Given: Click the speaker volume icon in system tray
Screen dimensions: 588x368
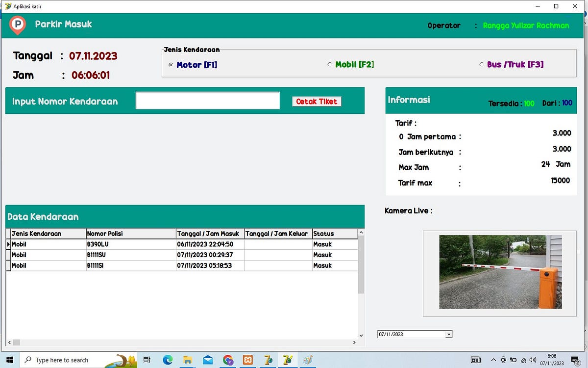Looking at the screenshot, I should [533, 360].
